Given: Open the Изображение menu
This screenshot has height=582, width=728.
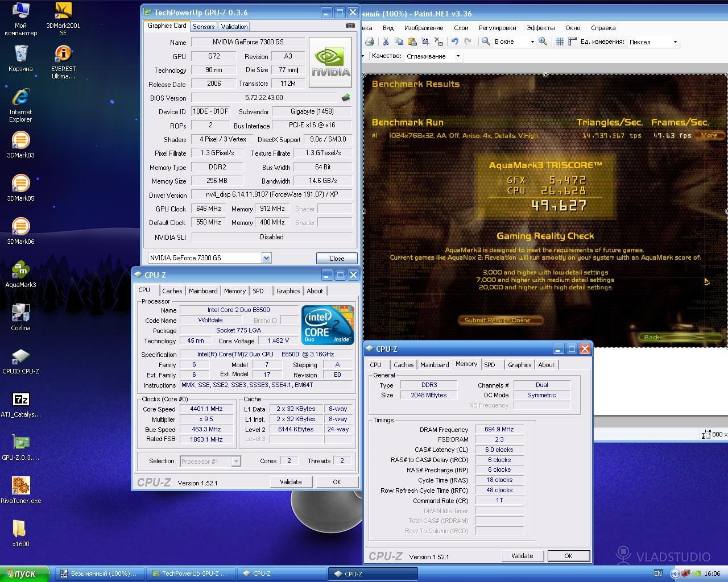Looking at the screenshot, I should coord(424,28).
